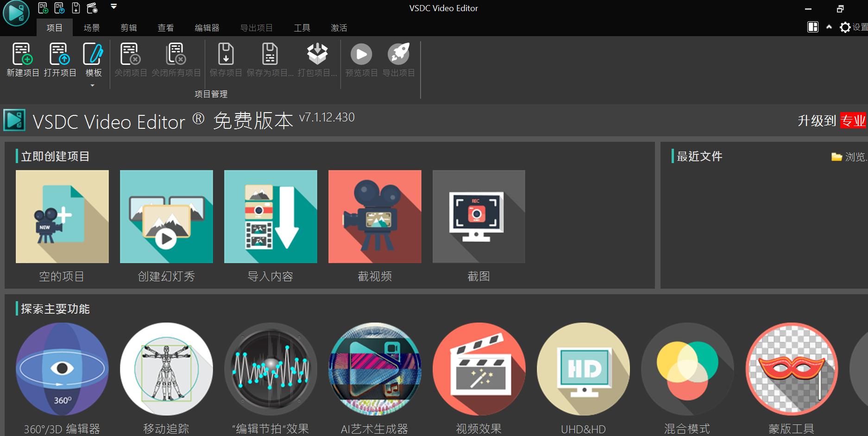868x436 pixels.
Task: Open the 场景 tab
Action: coord(92,28)
